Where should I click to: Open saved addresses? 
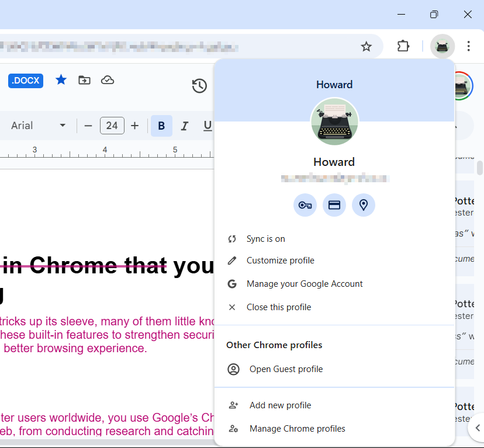click(x=364, y=205)
